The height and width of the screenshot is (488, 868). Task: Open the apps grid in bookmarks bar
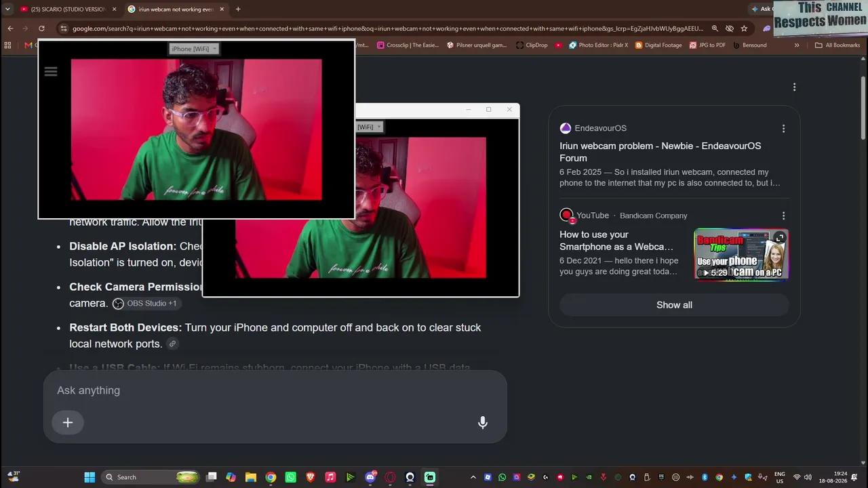pos(8,45)
